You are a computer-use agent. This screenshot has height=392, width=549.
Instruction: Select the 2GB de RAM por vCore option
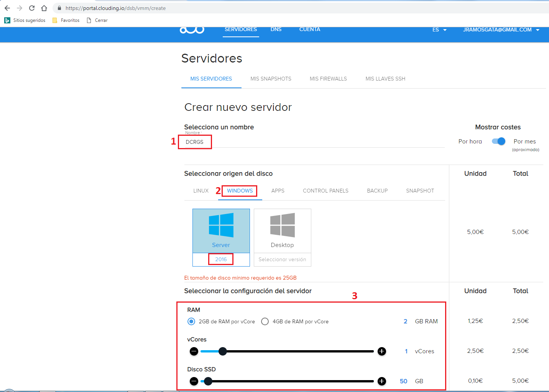tap(191, 321)
